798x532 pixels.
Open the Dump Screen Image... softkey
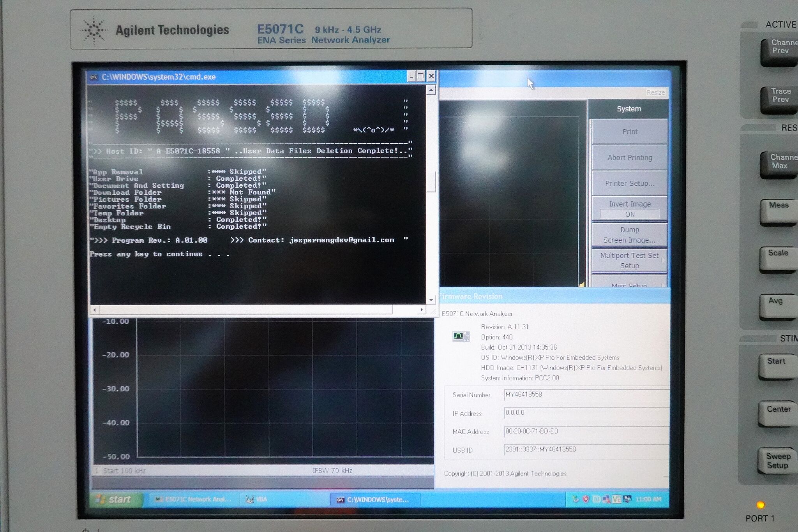point(630,235)
